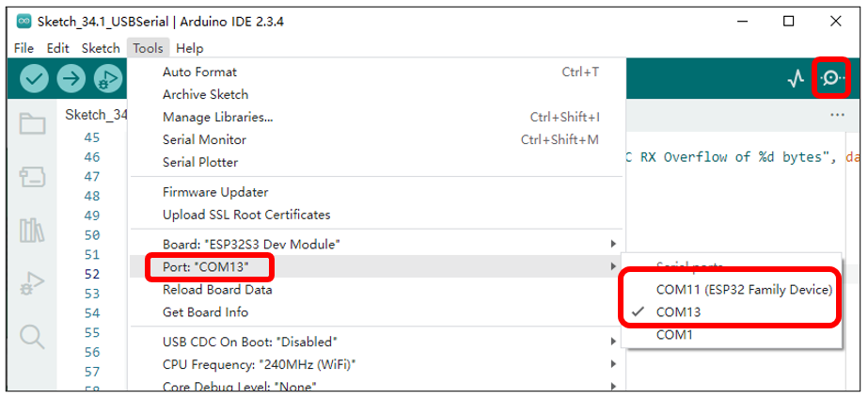Image resolution: width=868 pixels, height=399 pixels.
Task: Click the Sketch_34 editor tab
Action: point(95,115)
